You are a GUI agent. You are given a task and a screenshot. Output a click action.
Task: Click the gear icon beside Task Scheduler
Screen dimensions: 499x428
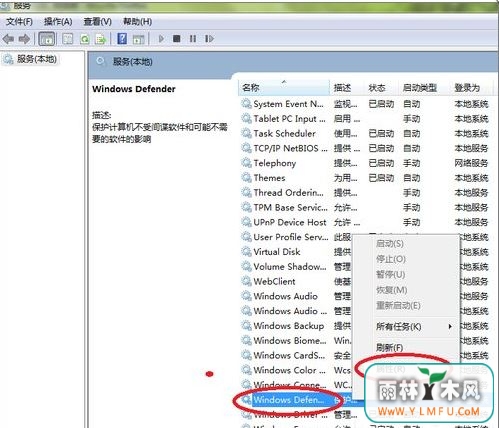click(x=246, y=134)
